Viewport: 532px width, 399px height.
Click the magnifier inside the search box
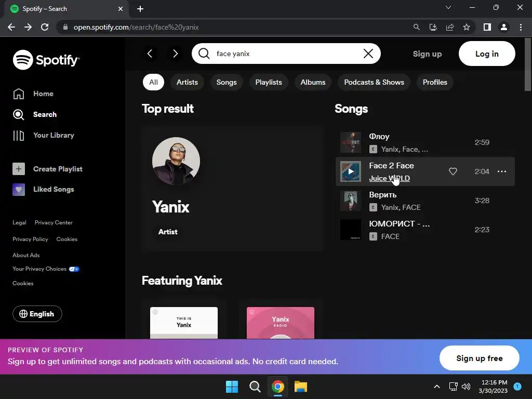pos(204,54)
